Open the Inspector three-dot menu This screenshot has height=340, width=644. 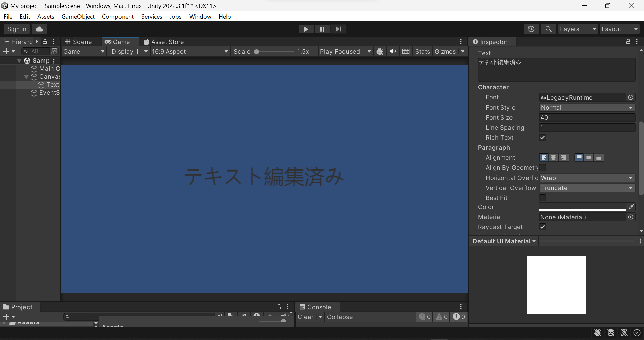pos(637,41)
